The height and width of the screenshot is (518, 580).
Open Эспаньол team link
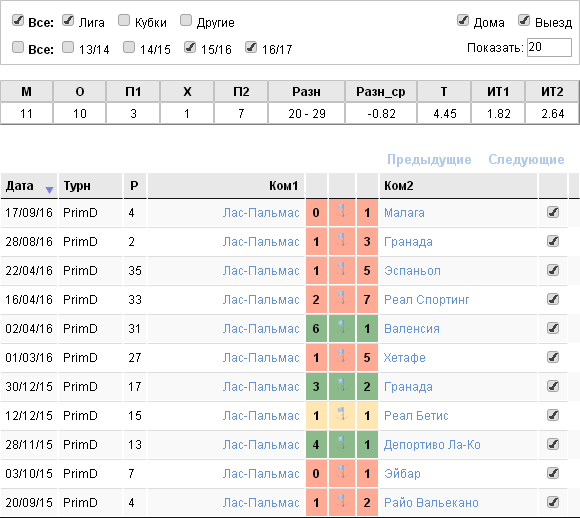tap(412, 270)
